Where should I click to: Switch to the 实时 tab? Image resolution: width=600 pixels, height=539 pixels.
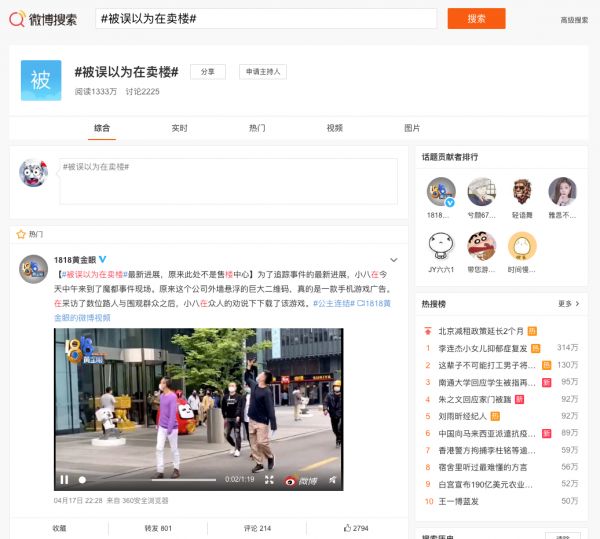[179, 128]
